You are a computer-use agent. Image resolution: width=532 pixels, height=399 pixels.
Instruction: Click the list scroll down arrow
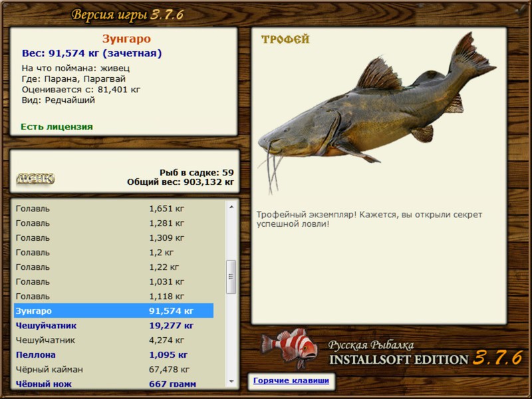coord(231,382)
